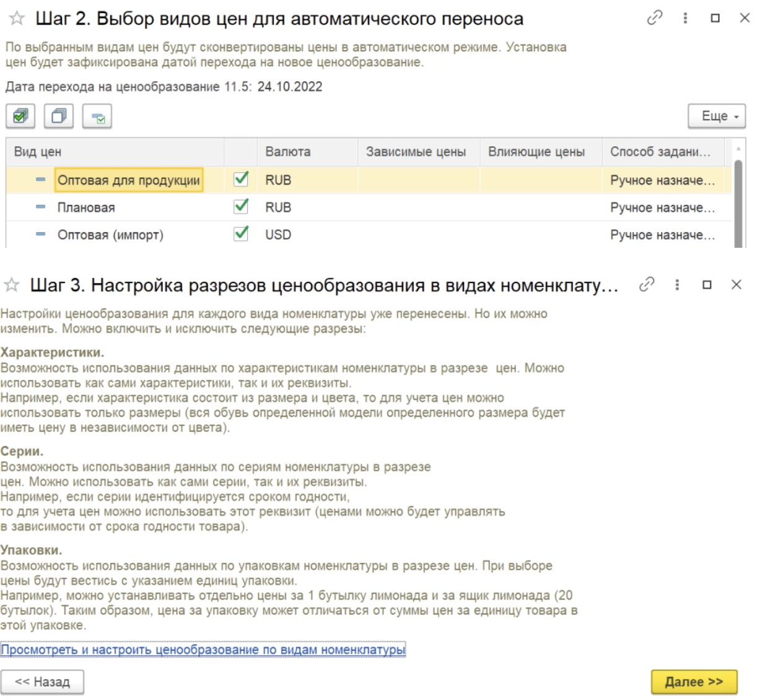Open three-dot menu in Step 3 header
Image resolution: width=778 pixels, height=700 pixels.
coord(677,285)
